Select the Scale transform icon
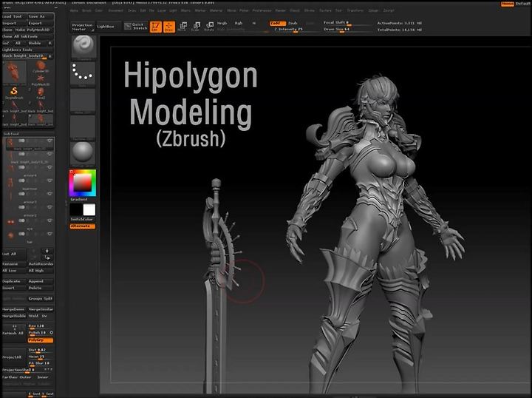 (x=196, y=27)
